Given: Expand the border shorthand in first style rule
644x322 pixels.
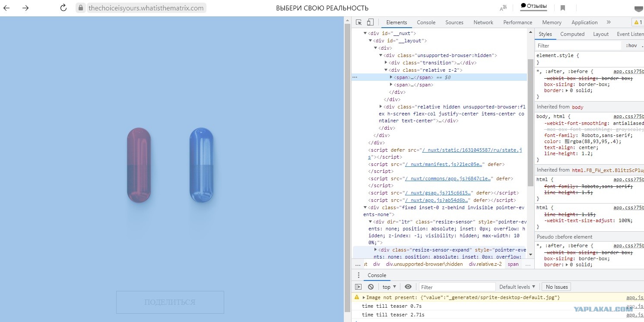Looking at the screenshot, I should coord(568,91).
